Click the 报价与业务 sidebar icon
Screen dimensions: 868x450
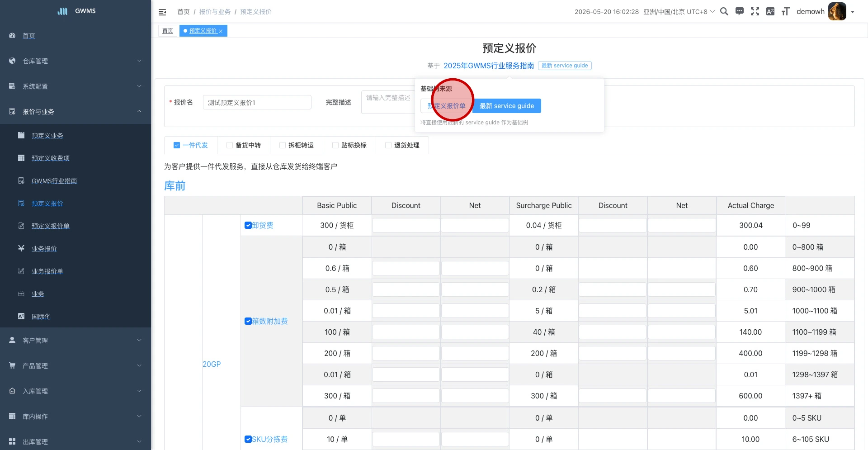point(12,111)
